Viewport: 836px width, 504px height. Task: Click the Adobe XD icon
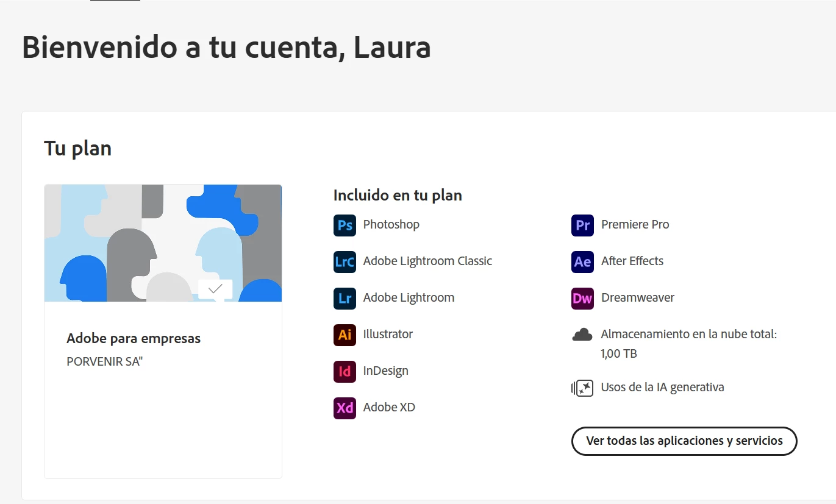click(345, 408)
